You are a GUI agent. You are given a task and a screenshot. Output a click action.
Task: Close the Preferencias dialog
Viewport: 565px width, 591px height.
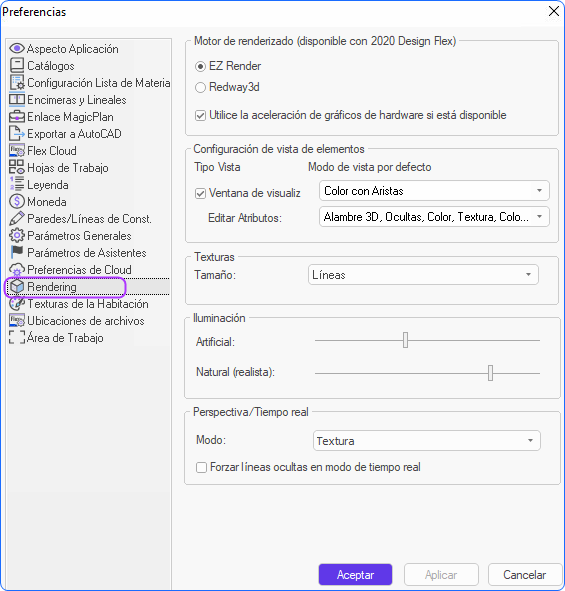[x=554, y=11]
